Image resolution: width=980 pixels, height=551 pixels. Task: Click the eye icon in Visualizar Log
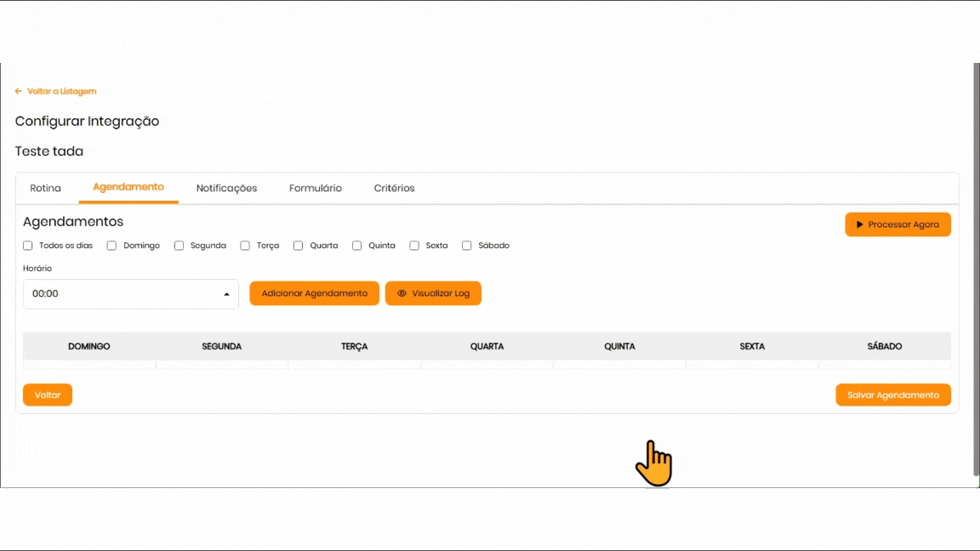point(402,293)
